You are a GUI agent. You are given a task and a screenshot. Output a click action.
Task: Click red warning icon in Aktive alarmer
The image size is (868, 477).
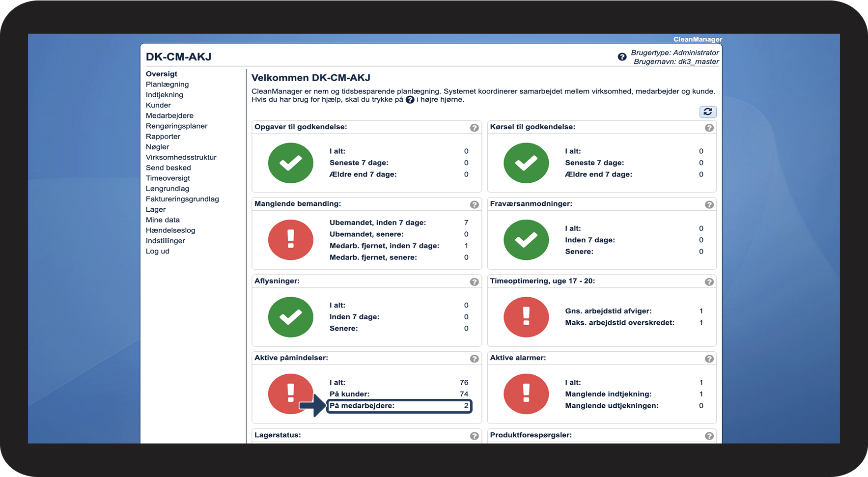(x=526, y=394)
